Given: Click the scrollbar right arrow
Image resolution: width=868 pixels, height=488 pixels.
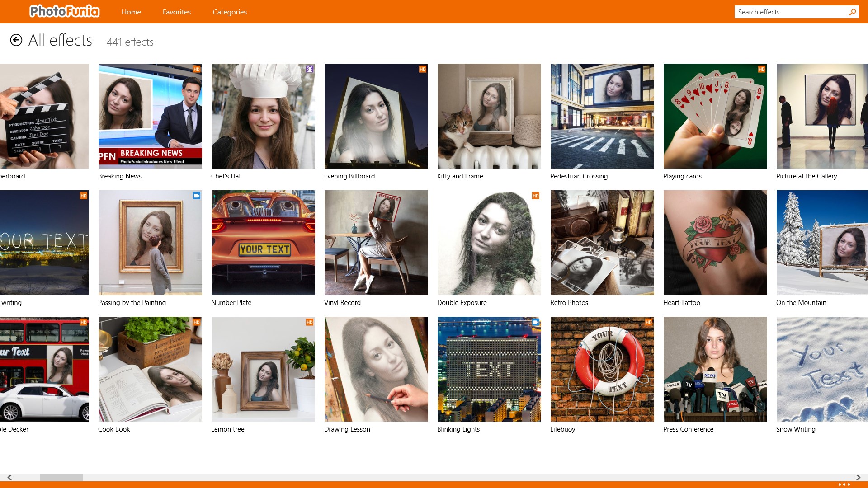Looking at the screenshot, I should (x=858, y=477).
